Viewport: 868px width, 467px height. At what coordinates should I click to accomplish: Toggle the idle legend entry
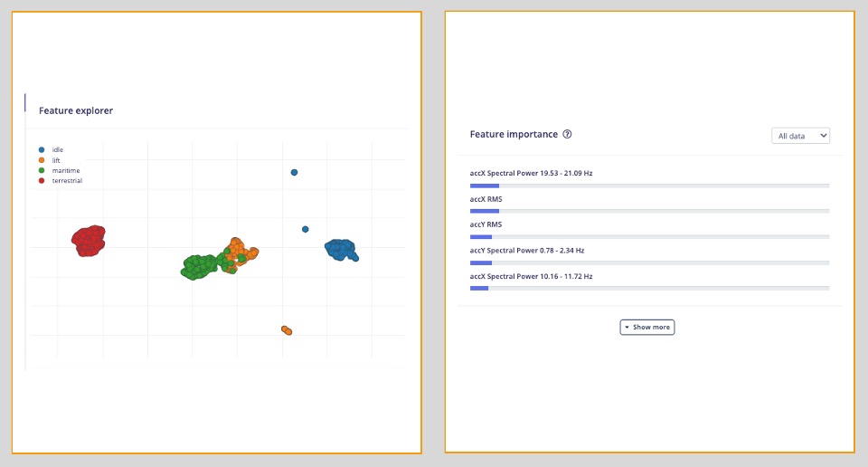tap(57, 149)
